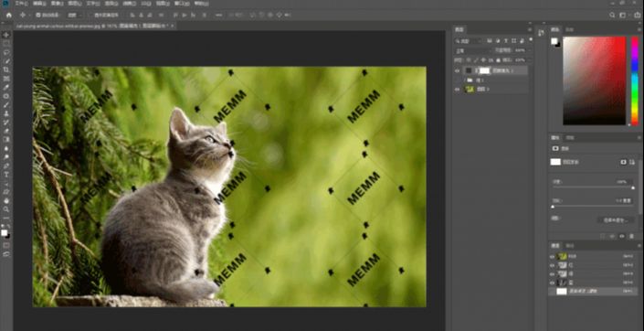The height and width of the screenshot is (331, 644).
Task: Select the Eyedropper tool
Action: point(6,87)
